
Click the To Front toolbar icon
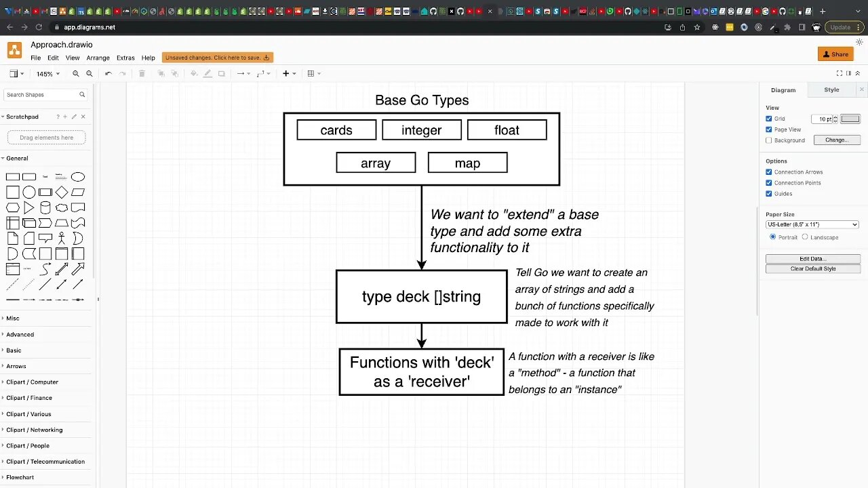[x=161, y=74]
